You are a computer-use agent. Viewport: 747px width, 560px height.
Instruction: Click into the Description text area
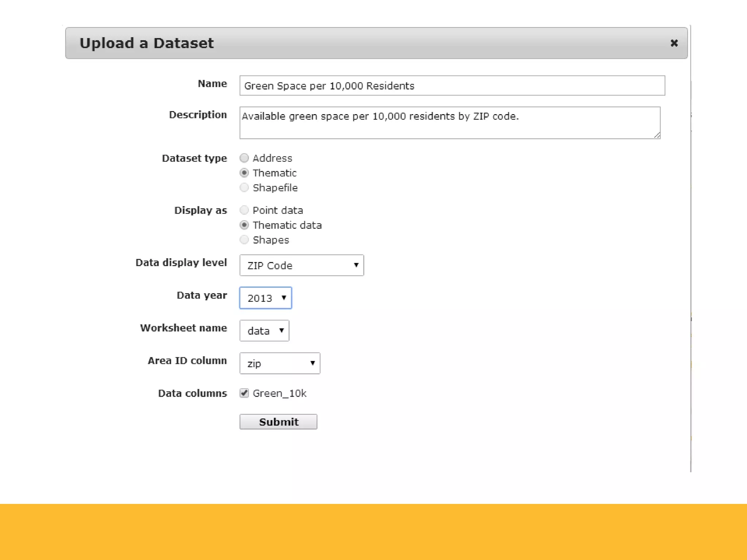pyautogui.click(x=449, y=123)
